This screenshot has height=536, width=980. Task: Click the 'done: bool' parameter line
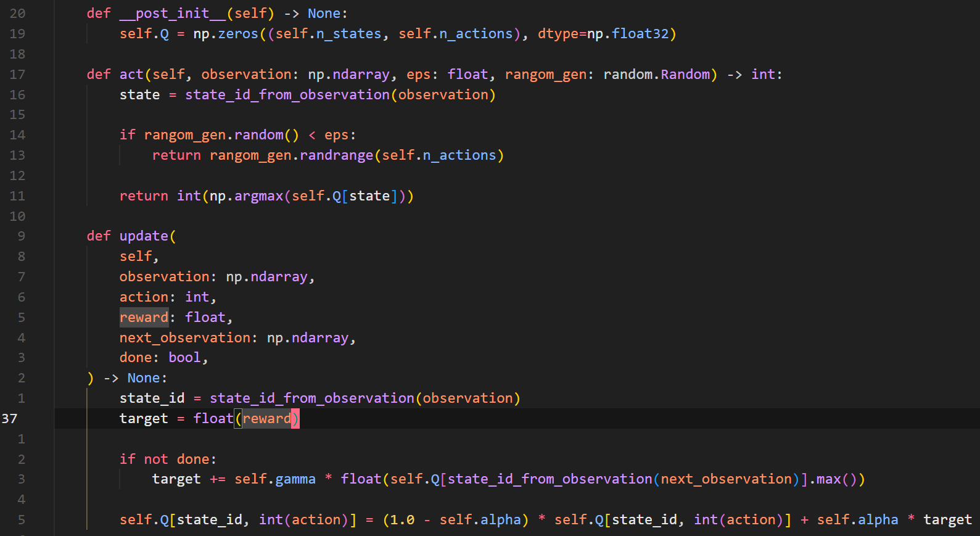(x=163, y=358)
